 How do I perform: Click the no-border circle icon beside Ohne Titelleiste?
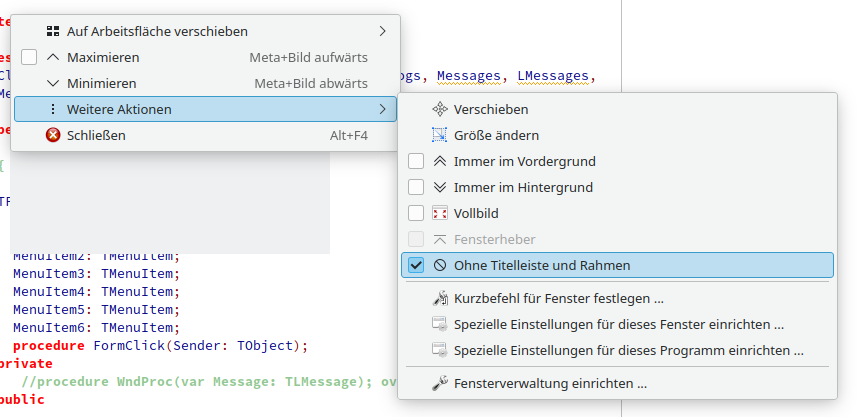coord(439,265)
